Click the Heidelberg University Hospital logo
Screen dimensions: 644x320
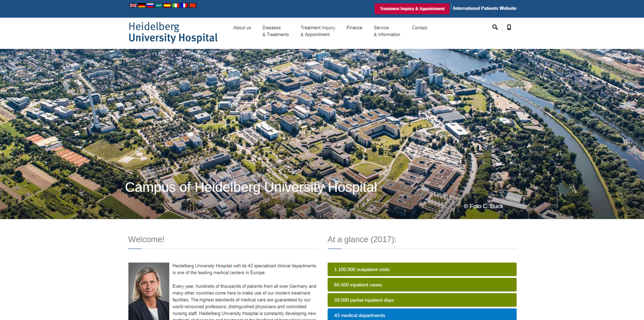[x=173, y=32]
